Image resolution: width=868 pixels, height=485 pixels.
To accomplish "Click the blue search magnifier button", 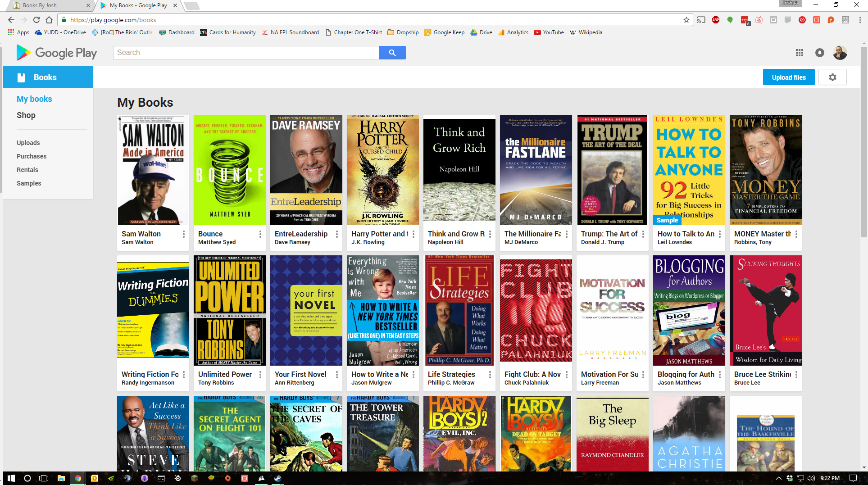I will point(392,53).
